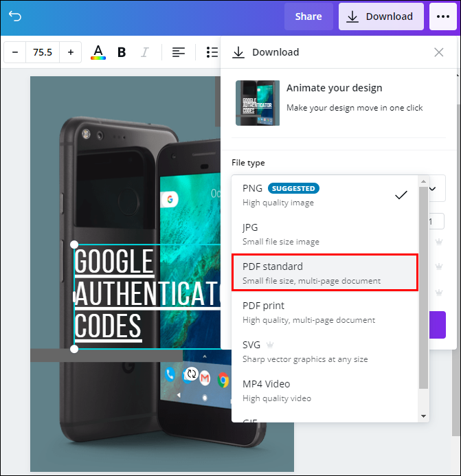The height and width of the screenshot is (476, 461).
Task: Close the Download panel
Action: pos(438,52)
